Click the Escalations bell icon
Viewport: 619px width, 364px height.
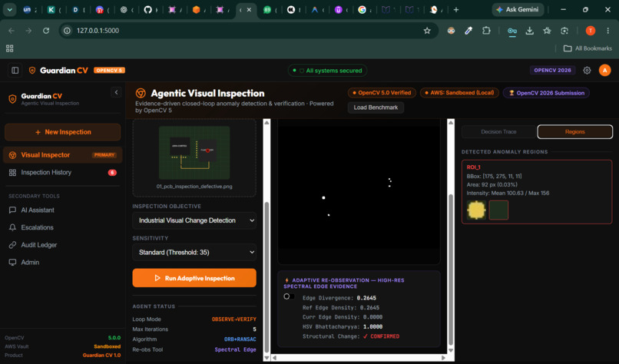pos(12,227)
